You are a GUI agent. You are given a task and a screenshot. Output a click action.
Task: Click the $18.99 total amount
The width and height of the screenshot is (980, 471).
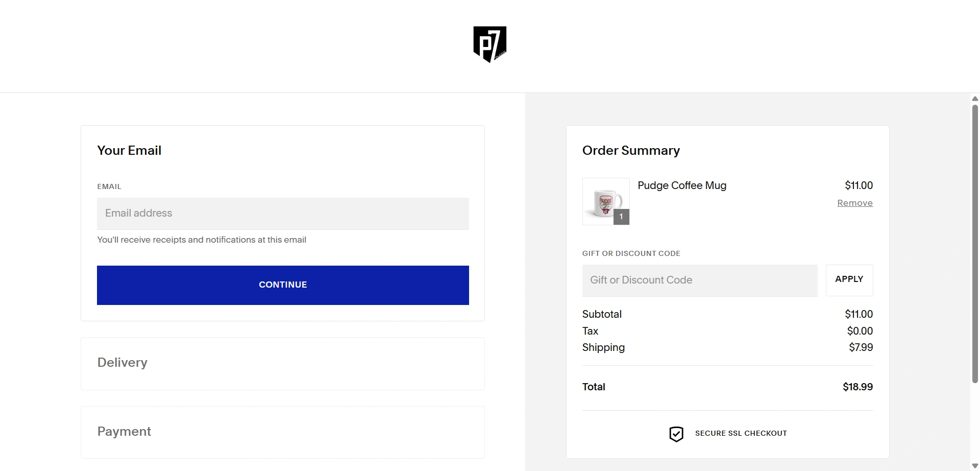click(x=857, y=387)
